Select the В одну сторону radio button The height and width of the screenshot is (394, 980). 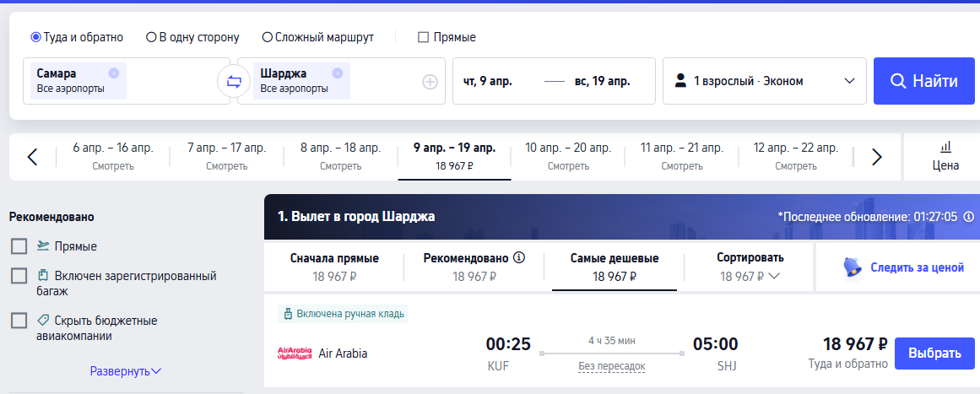point(151,37)
